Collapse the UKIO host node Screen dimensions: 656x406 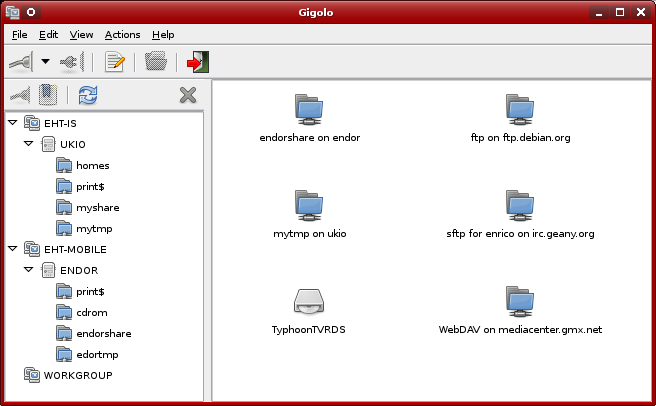[x=29, y=144]
